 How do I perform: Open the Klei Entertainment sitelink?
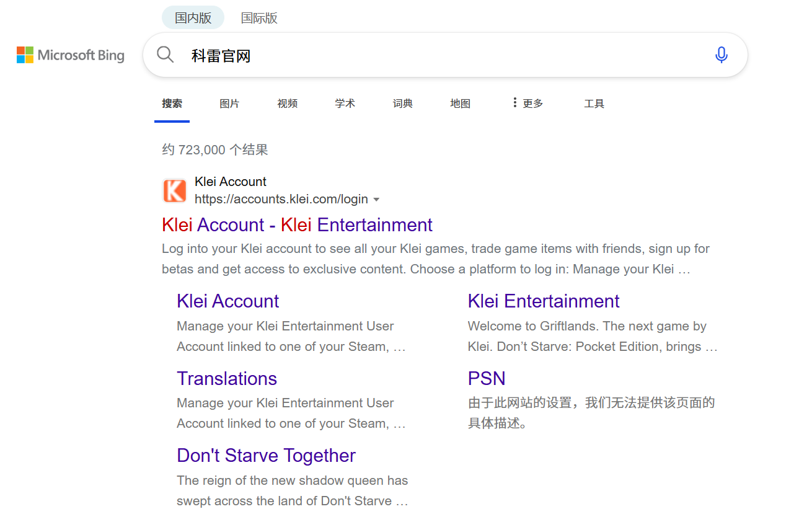point(543,301)
